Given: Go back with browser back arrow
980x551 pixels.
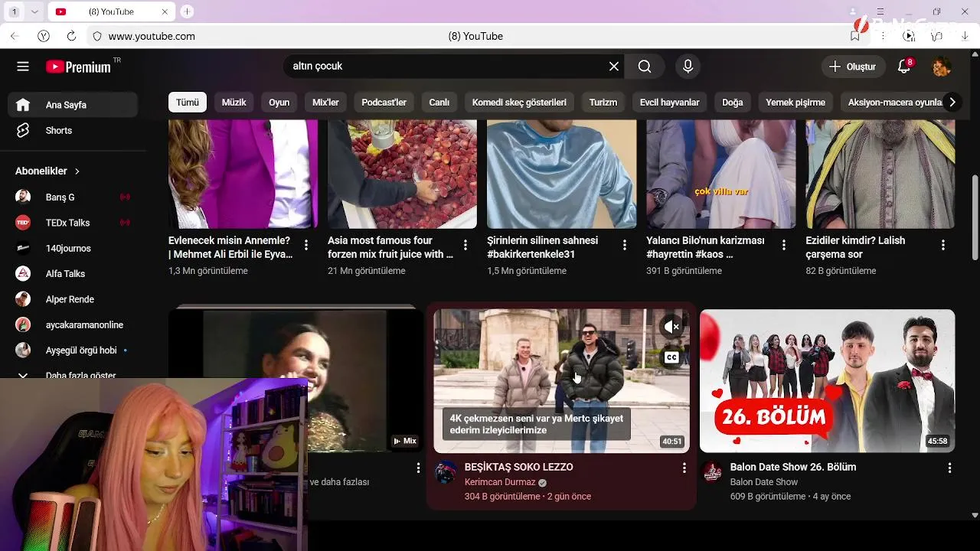Looking at the screenshot, I should [15, 36].
